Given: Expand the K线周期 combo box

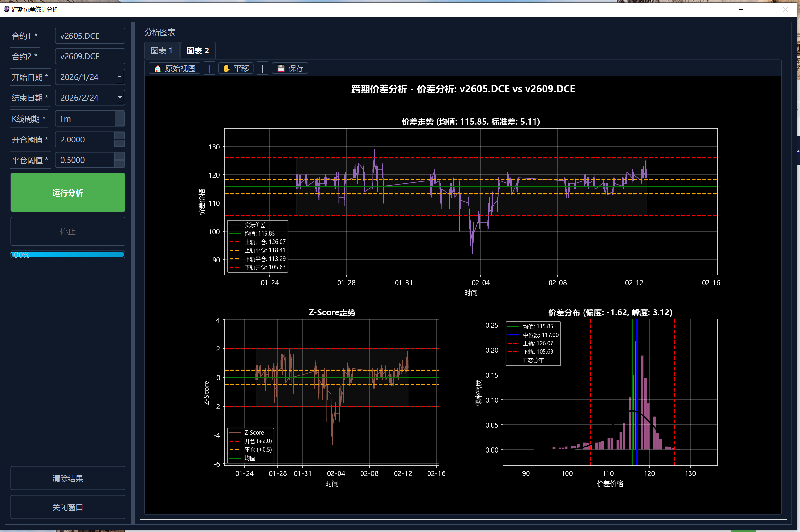Looking at the screenshot, I should [x=119, y=119].
